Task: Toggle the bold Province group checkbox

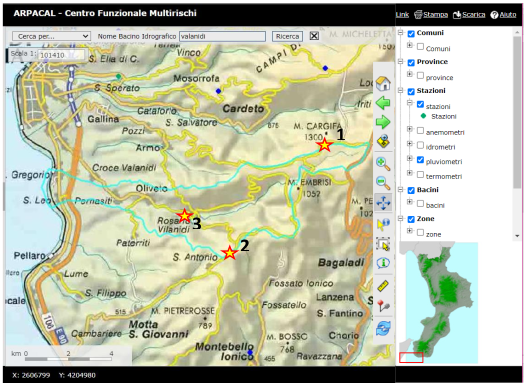Action: (411, 63)
